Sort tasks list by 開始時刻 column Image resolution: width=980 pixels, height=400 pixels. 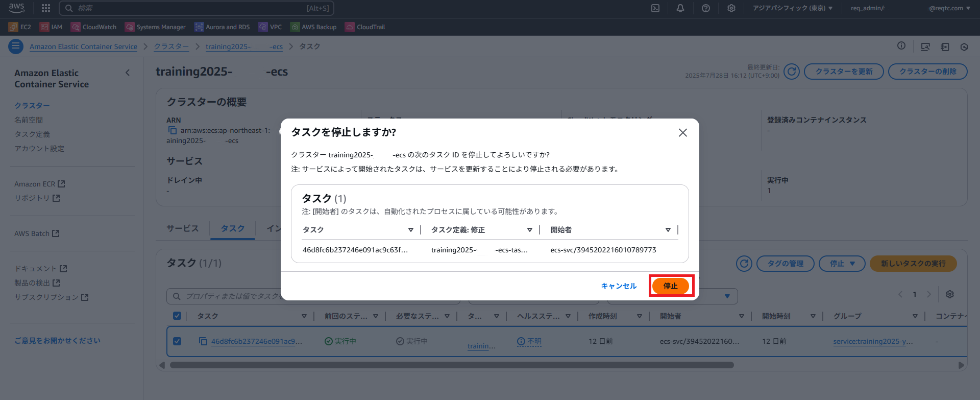click(813, 316)
